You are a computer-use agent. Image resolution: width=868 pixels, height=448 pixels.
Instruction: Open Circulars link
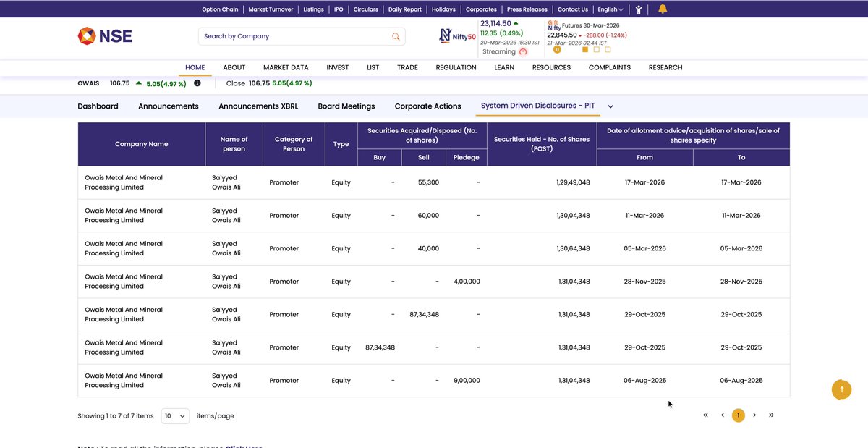tap(366, 9)
